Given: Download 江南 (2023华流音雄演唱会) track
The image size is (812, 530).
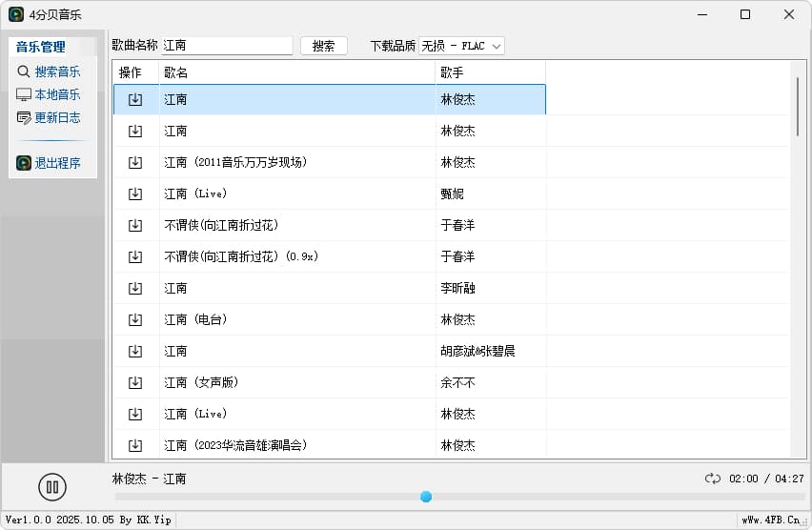Looking at the screenshot, I should pos(135,445).
